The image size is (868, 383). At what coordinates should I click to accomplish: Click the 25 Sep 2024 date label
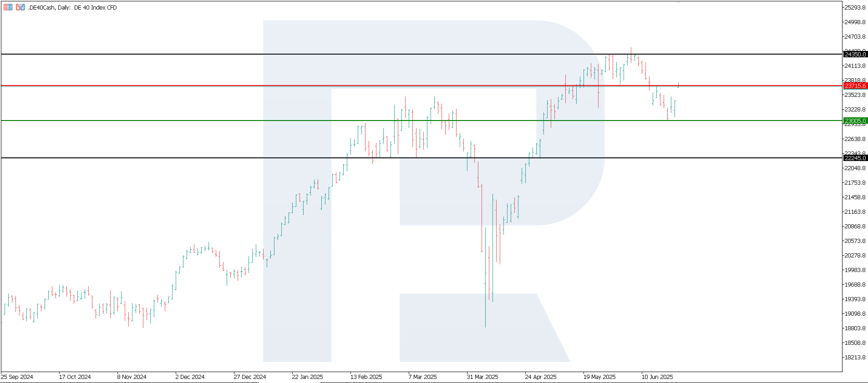click(x=17, y=377)
